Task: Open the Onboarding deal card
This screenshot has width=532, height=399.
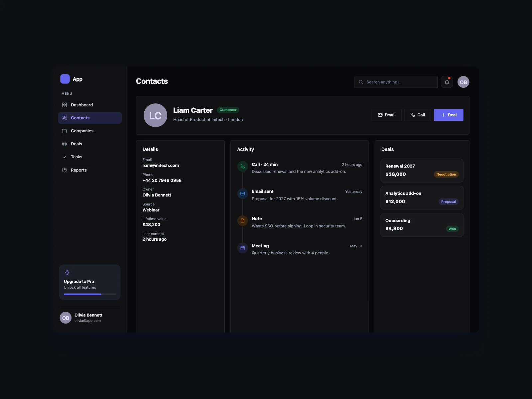Action: (x=422, y=225)
